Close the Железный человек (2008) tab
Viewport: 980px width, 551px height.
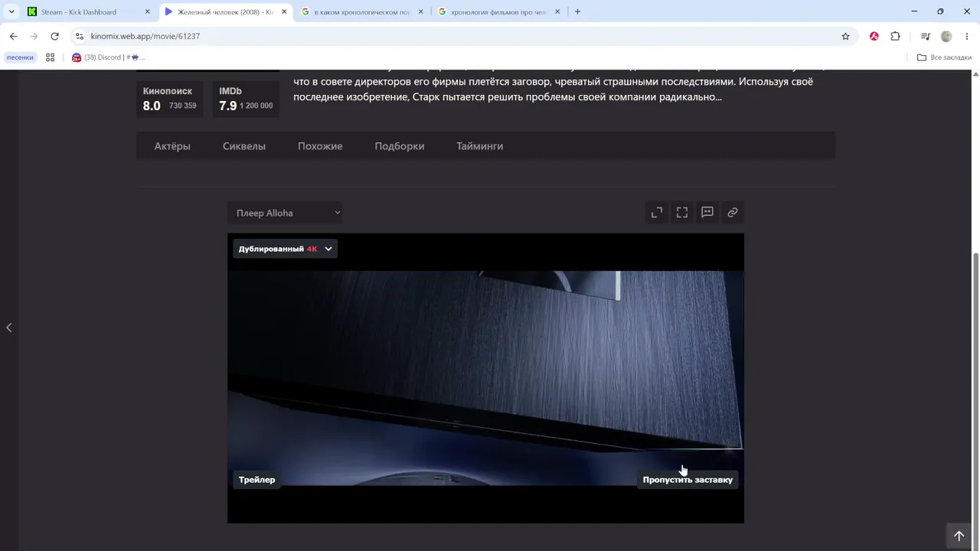284,11
